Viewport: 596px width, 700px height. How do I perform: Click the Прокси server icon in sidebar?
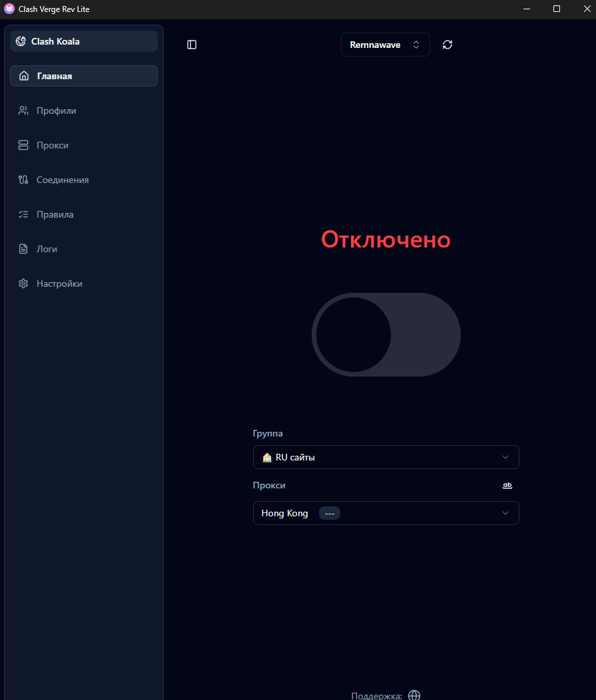tap(23, 145)
